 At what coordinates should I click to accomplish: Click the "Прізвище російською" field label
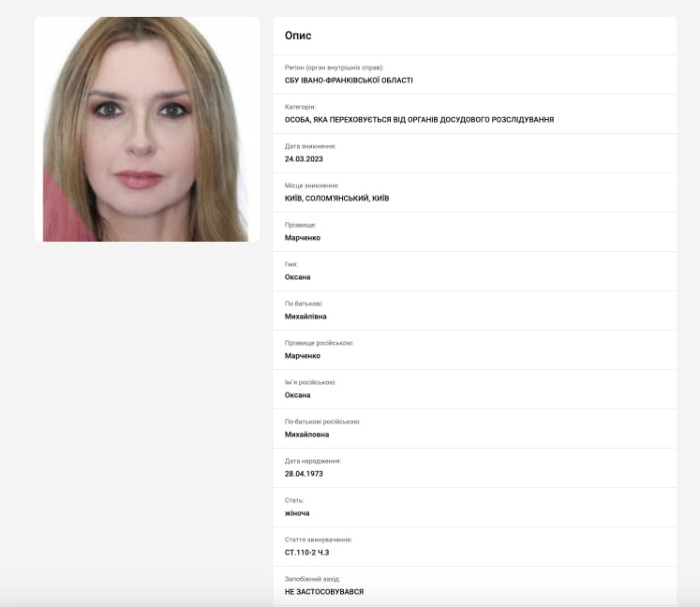(x=319, y=343)
